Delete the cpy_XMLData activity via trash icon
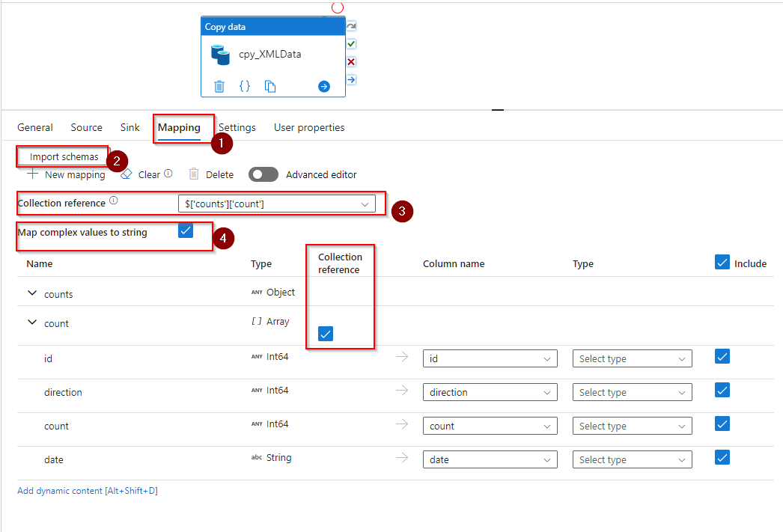 pyautogui.click(x=219, y=86)
